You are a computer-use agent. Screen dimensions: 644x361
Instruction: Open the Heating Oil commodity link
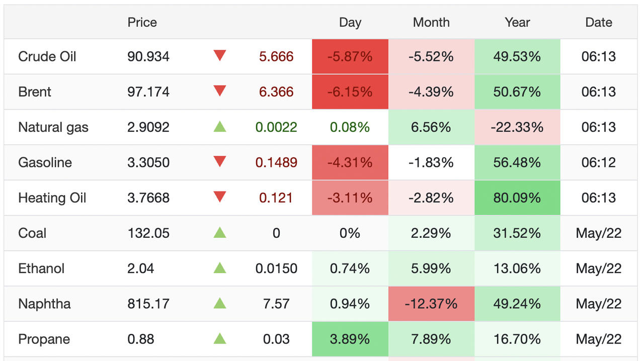pyautogui.click(x=52, y=198)
